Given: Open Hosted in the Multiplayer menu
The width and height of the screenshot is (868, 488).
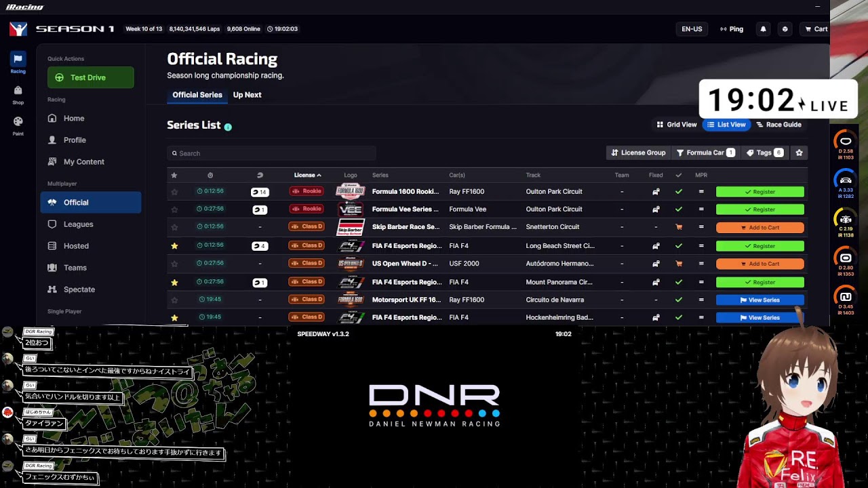Looking at the screenshot, I should point(91,246).
